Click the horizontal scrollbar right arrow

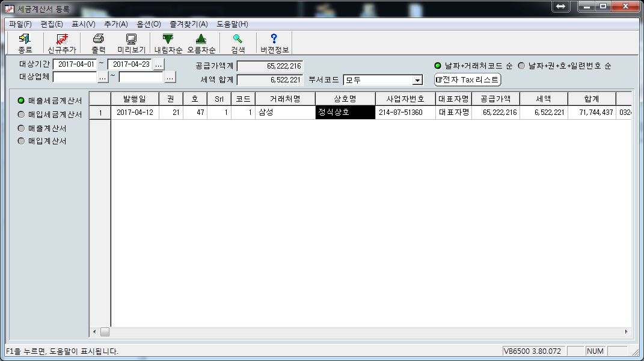[x=626, y=332]
